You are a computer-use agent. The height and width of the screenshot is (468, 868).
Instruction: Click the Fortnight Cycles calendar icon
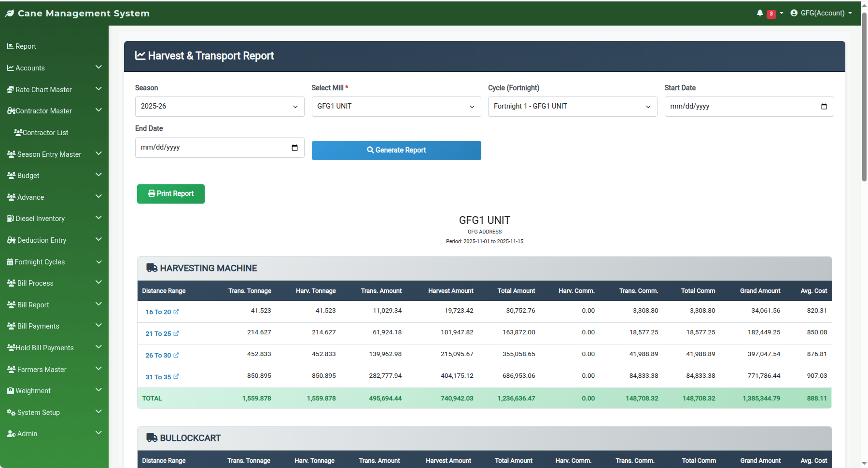pos(10,262)
